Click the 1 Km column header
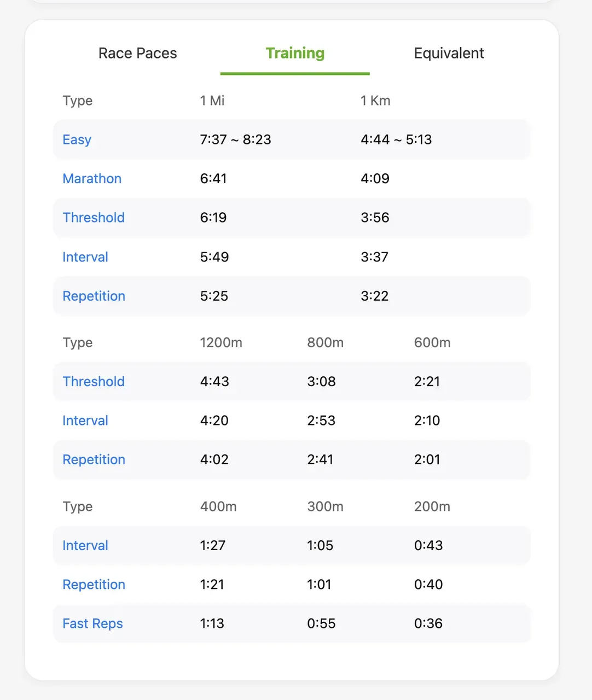Image resolution: width=592 pixels, height=700 pixels. pyautogui.click(x=375, y=101)
